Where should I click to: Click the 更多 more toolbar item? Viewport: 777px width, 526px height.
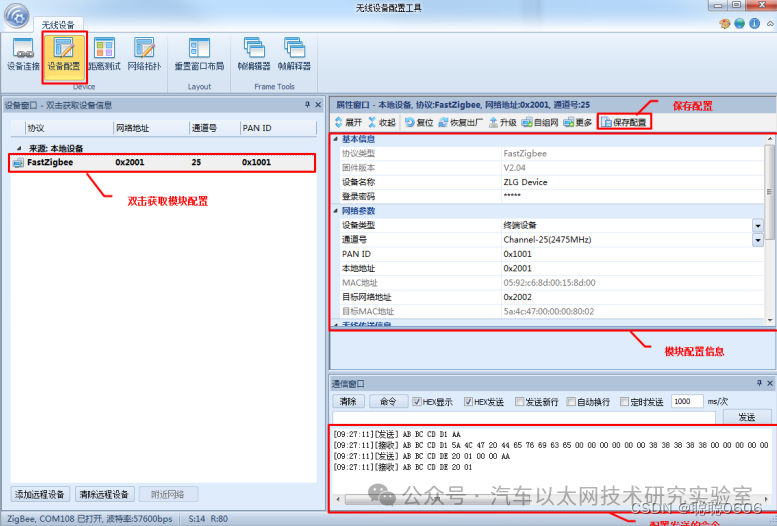pyautogui.click(x=578, y=122)
